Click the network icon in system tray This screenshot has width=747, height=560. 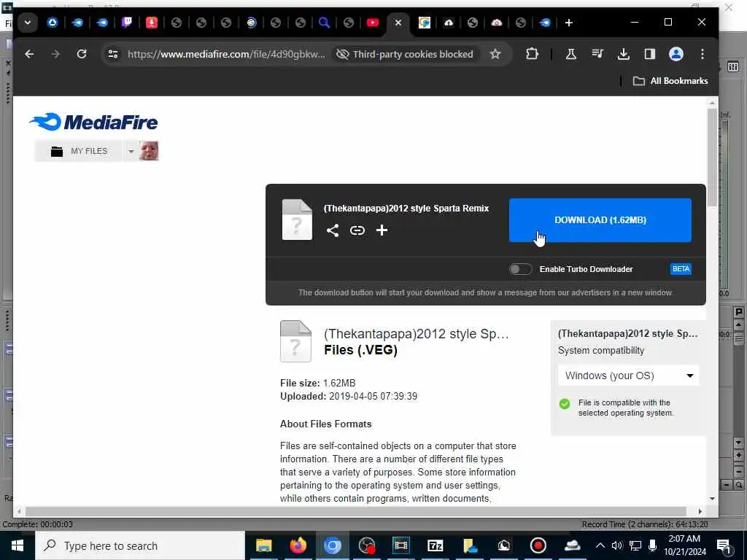pyautogui.click(x=635, y=545)
